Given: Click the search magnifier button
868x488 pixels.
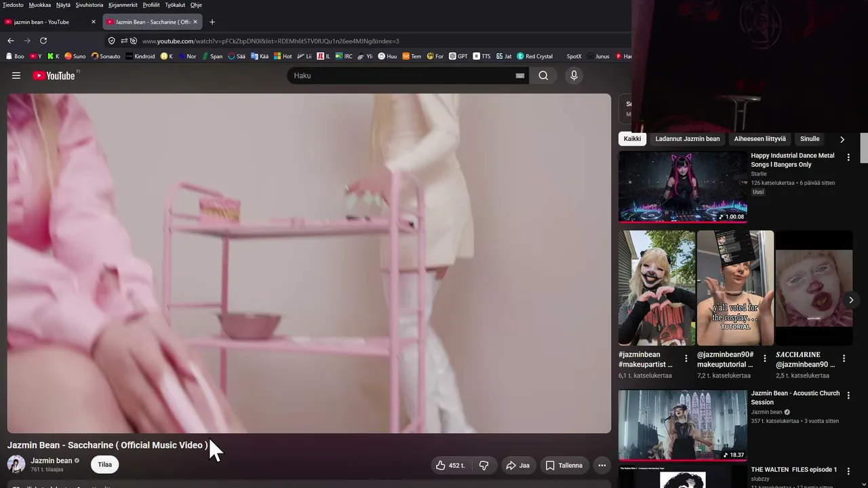Looking at the screenshot, I should pos(543,76).
